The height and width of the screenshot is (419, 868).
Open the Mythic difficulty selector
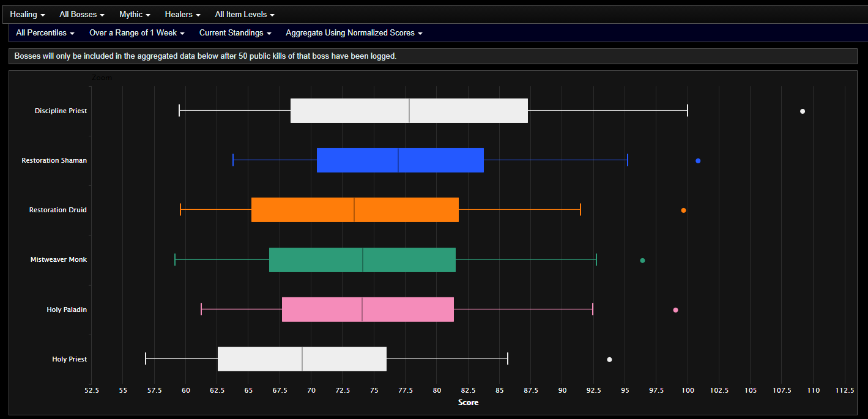pyautogui.click(x=134, y=14)
